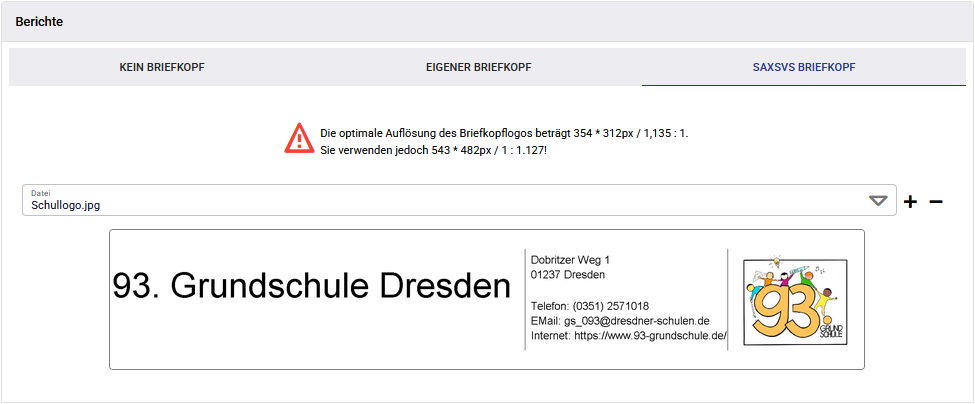The image size is (975, 404).
Task: Expand the Datei dropdown arrow
Action: click(x=878, y=201)
